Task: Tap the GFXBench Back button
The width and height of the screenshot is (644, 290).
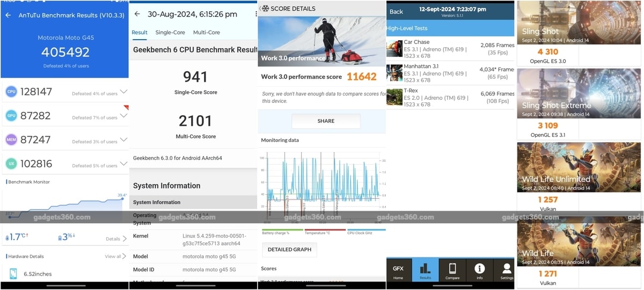Action: click(396, 12)
